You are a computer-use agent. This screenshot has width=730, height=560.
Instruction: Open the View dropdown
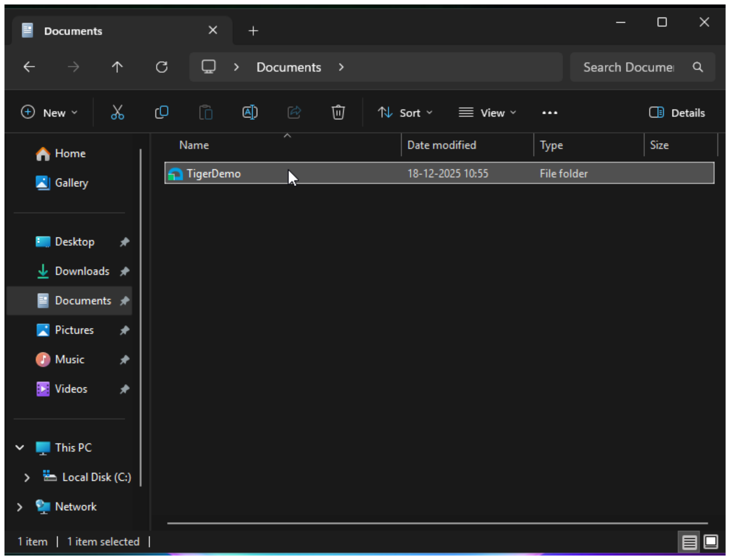(487, 113)
